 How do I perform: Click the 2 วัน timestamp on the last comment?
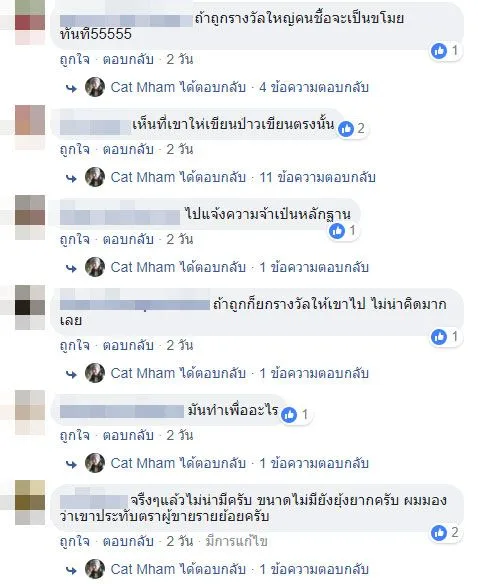(180, 541)
